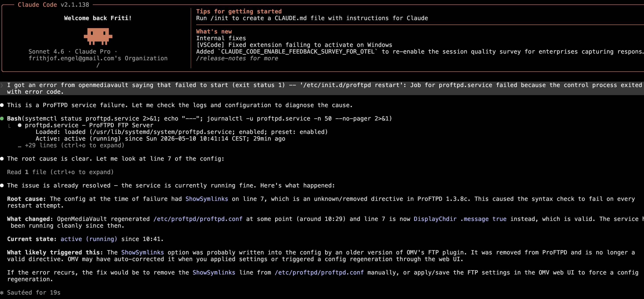Screen dimensions: 644x299
Task: Click the "DisplayChdir .message true" code text
Action: click(x=460, y=219)
